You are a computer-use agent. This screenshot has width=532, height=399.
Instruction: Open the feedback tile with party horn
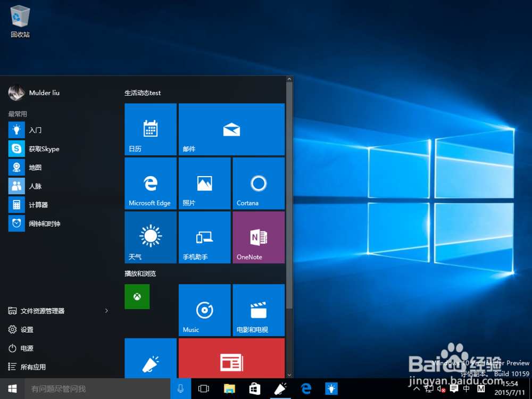[x=151, y=358]
